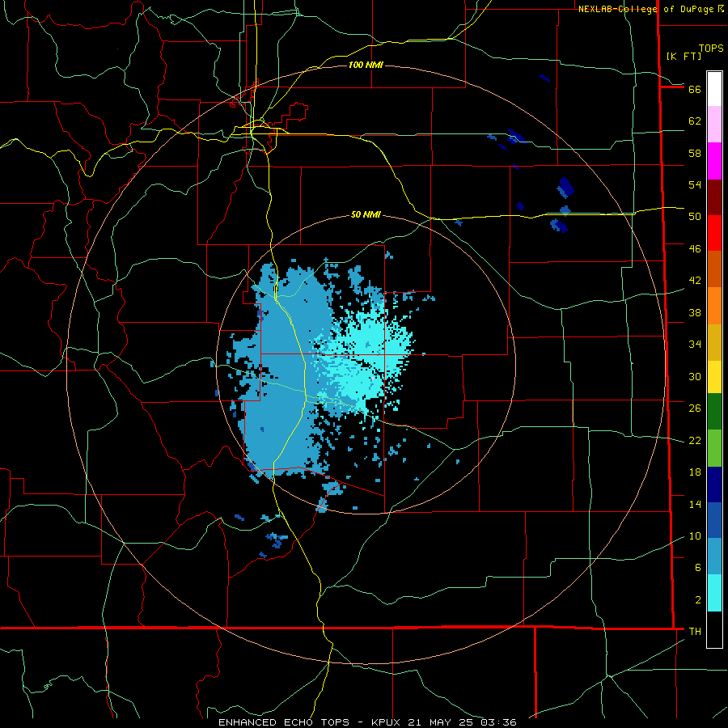Pick the magenta color swatch in legend
Image resolution: width=728 pixels, height=728 pixels.
click(714, 161)
